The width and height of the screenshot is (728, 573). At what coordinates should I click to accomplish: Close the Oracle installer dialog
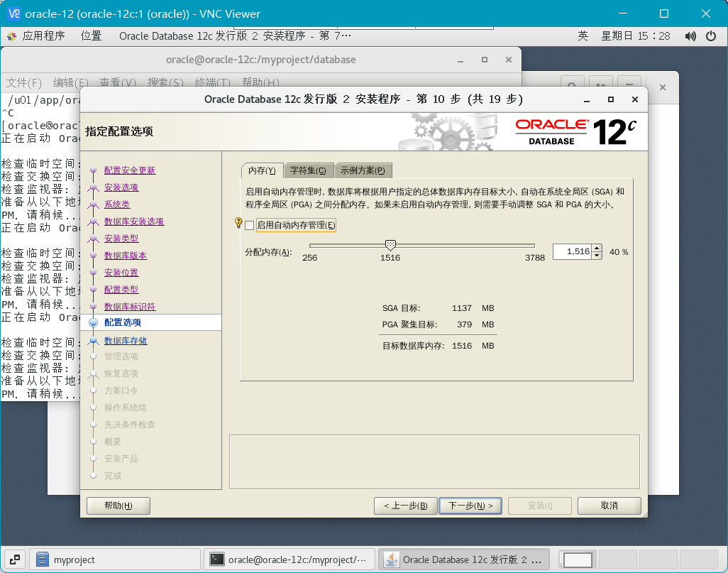click(x=634, y=99)
